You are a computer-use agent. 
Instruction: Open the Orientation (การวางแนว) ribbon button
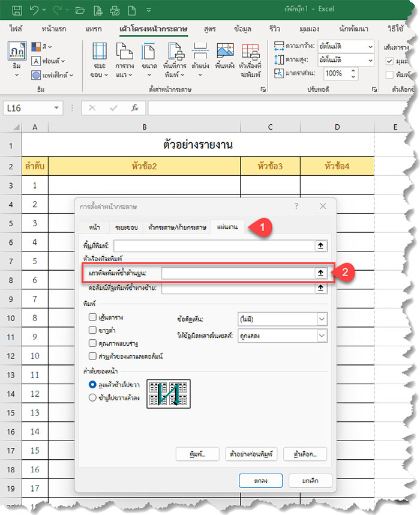tap(124, 59)
